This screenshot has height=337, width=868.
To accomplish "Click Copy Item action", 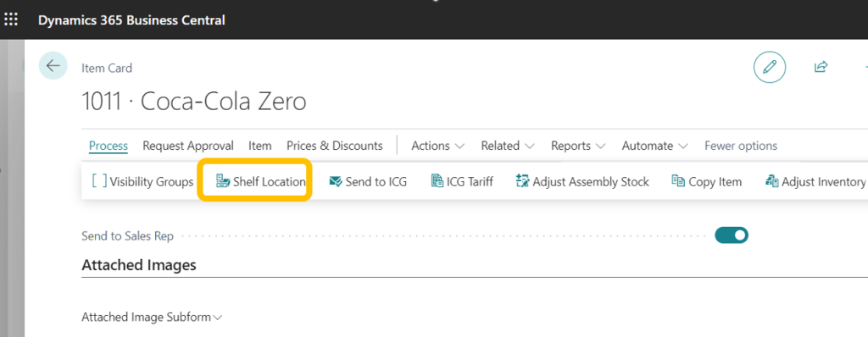I will click(706, 181).
